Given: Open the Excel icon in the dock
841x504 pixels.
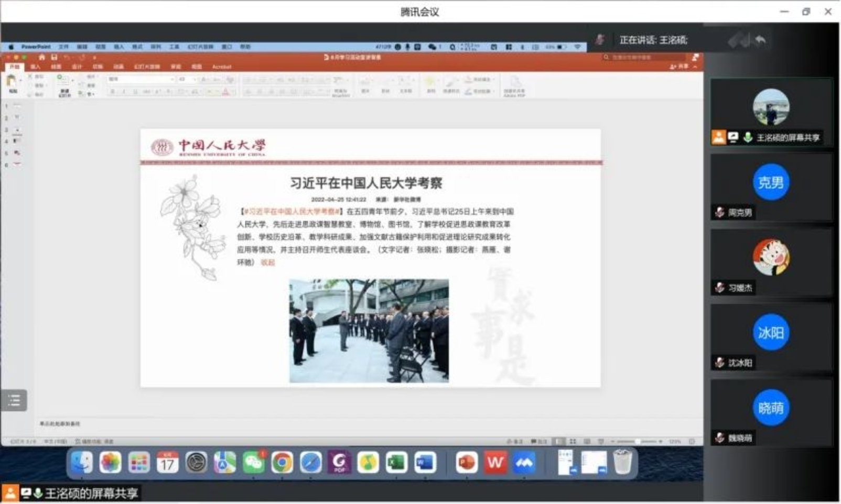Looking at the screenshot, I should pyautogui.click(x=396, y=463).
